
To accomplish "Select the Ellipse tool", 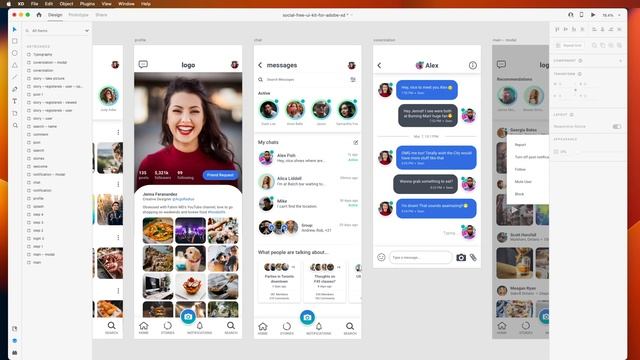I will click(x=15, y=53).
